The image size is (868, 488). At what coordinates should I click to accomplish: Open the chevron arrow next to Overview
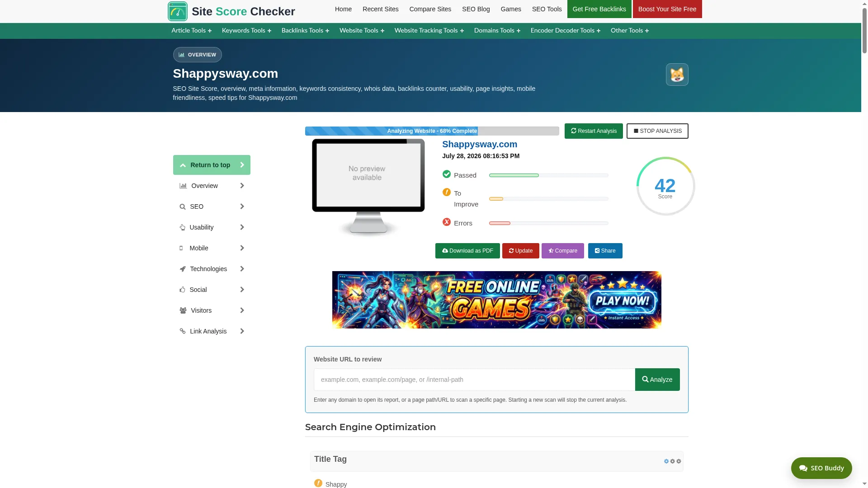tap(242, 186)
